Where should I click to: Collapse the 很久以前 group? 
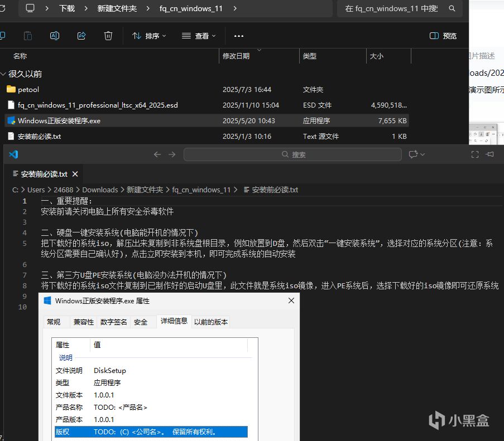[3, 74]
